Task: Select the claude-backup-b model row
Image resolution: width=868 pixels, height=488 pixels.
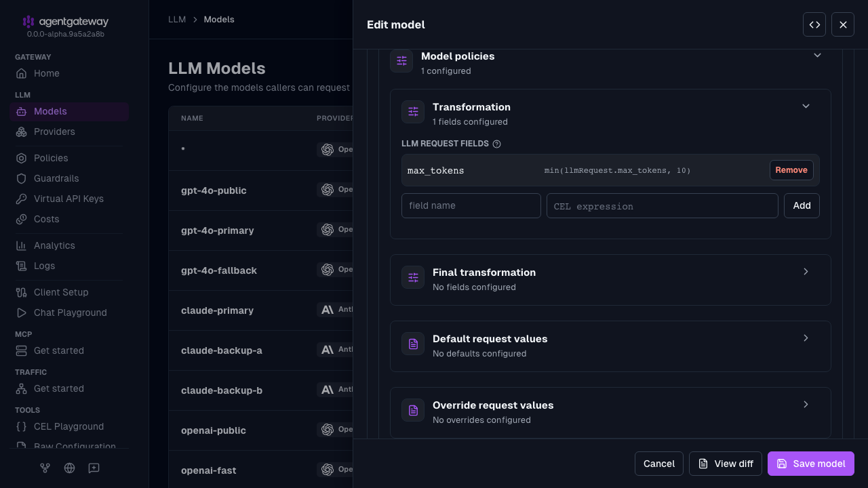Action: pyautogui.click(x=260, y=390)
